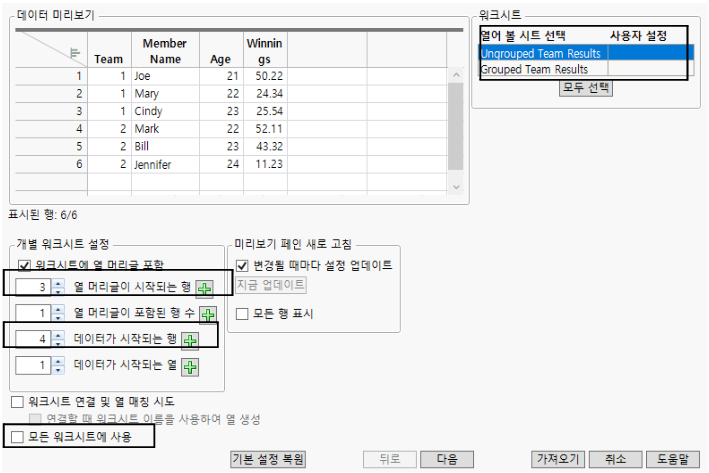The height and width of the screenshot is (473, 709).
Task: Click input field for 열 머리글이 포함된 행 수
Action: (33, 313)
